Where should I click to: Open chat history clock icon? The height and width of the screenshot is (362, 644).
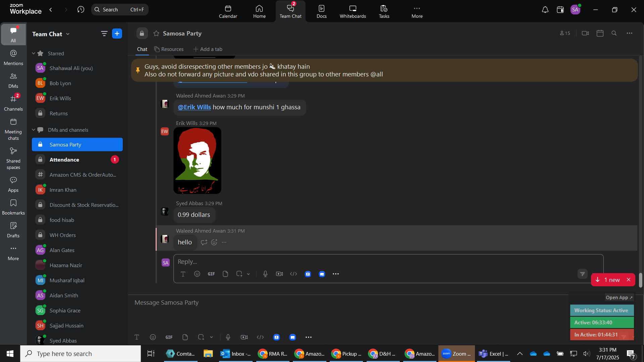click(80, 10)
